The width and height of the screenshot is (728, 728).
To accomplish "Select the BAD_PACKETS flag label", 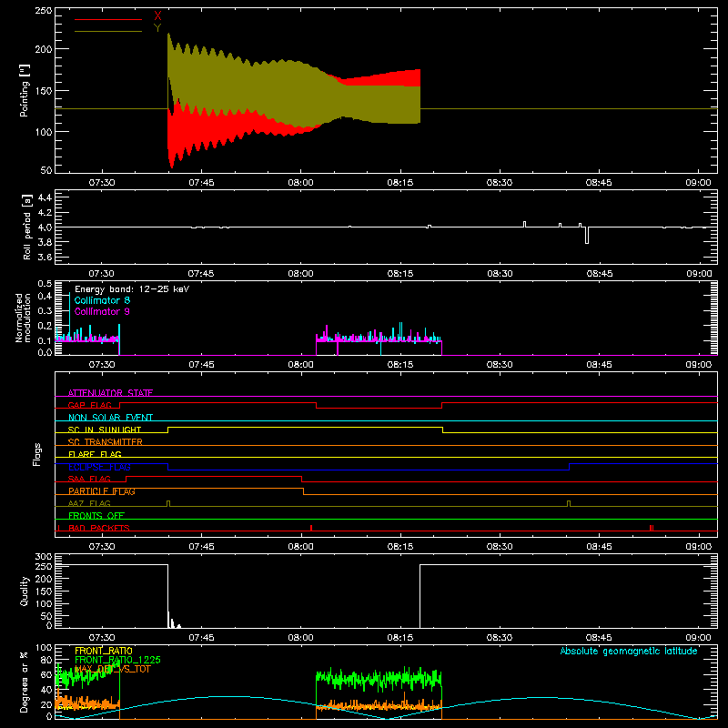I will (99, 528).
